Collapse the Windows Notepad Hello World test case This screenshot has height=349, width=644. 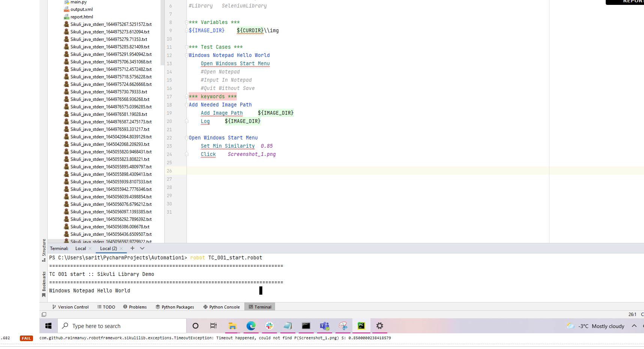coord(186,55)
